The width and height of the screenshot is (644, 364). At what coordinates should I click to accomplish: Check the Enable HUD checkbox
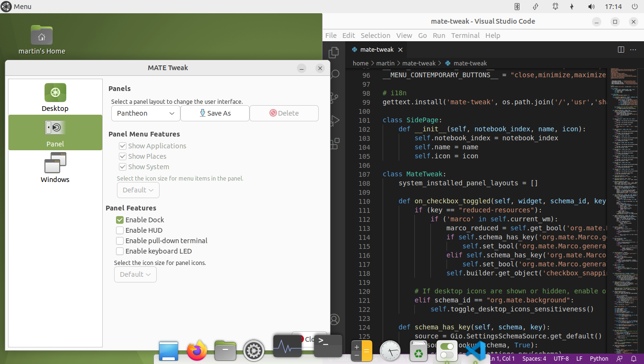120,230
